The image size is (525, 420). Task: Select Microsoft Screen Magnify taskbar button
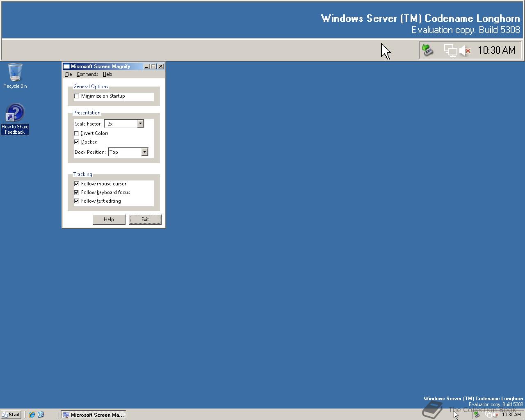coord(94,415)
